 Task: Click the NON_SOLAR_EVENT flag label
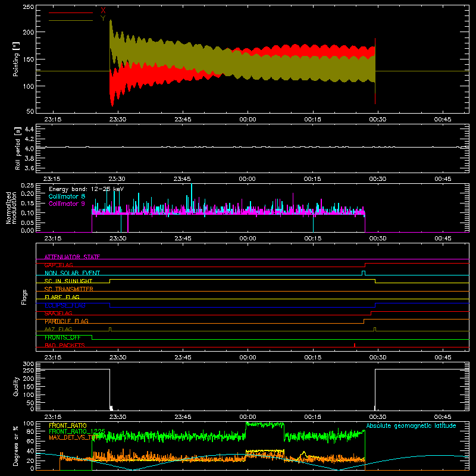72,273
